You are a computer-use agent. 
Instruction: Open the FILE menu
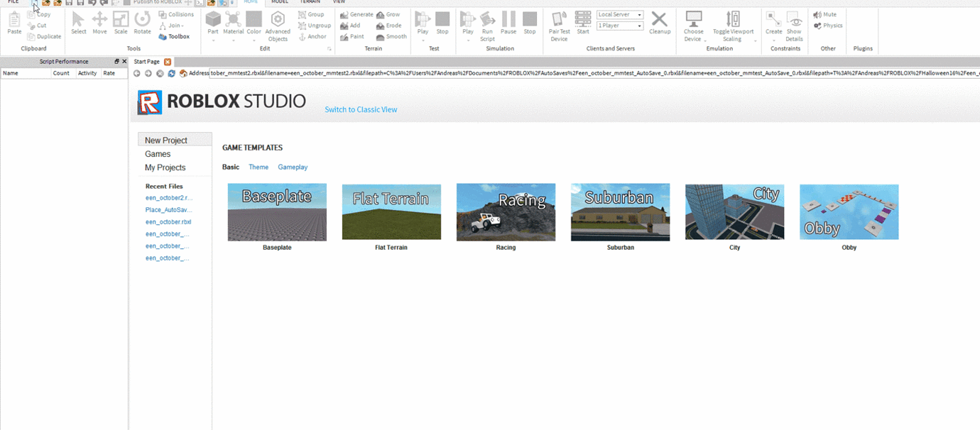point(13,2)
